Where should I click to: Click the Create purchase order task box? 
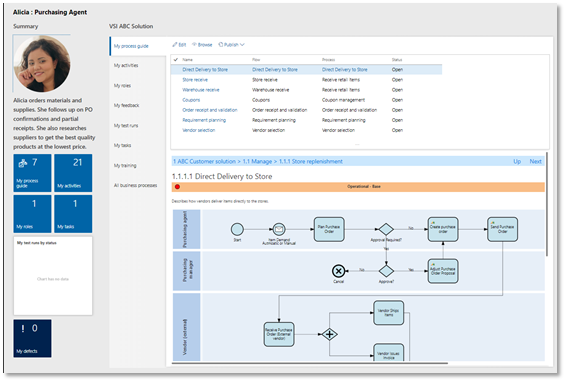[x=443, y=229]
